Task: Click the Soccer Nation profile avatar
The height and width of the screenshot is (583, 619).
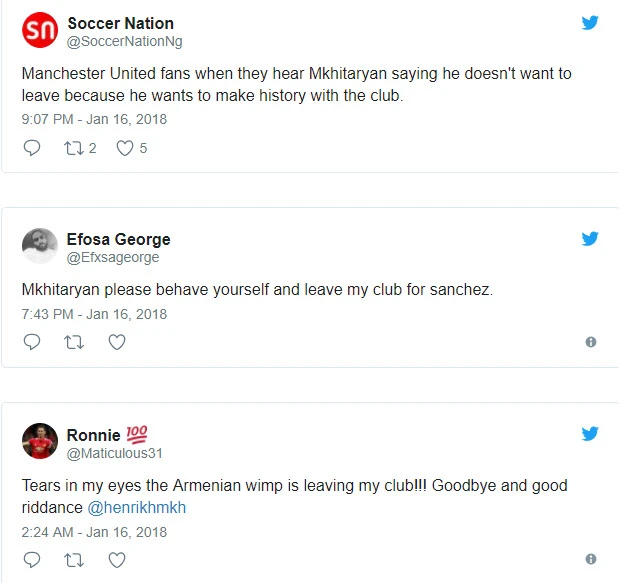Action: [40, 32]
